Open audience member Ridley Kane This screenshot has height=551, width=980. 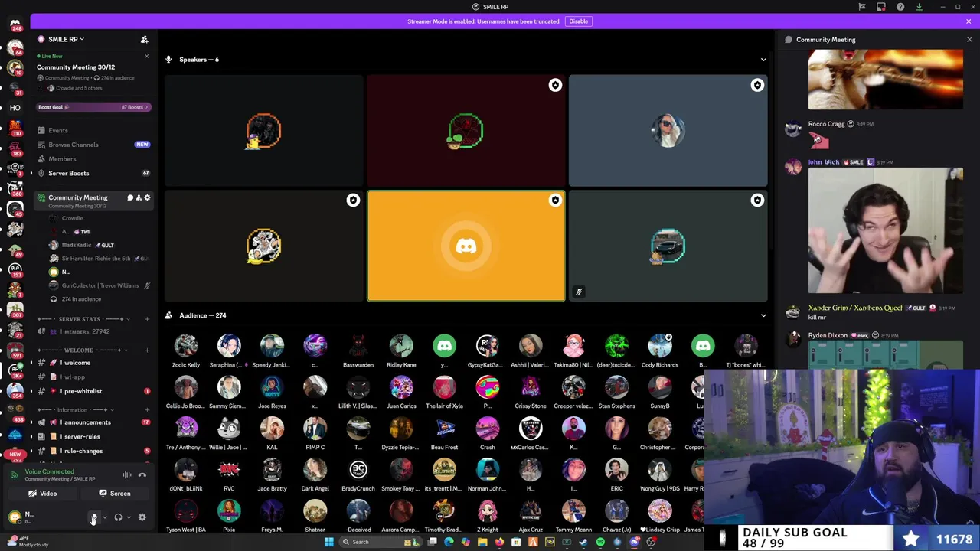[401, 351]
